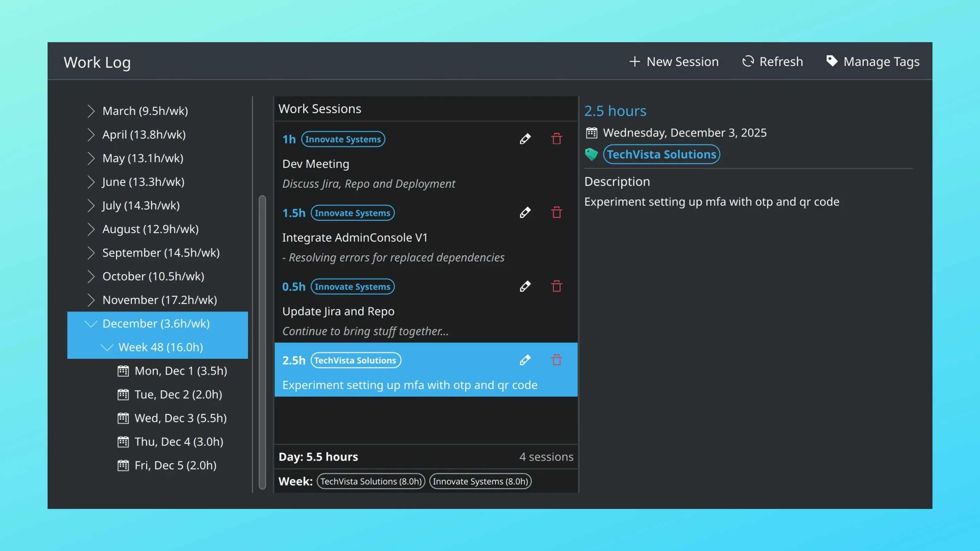
Task: Collapse Week 48 in the sidebar
Action: [107, 347]
